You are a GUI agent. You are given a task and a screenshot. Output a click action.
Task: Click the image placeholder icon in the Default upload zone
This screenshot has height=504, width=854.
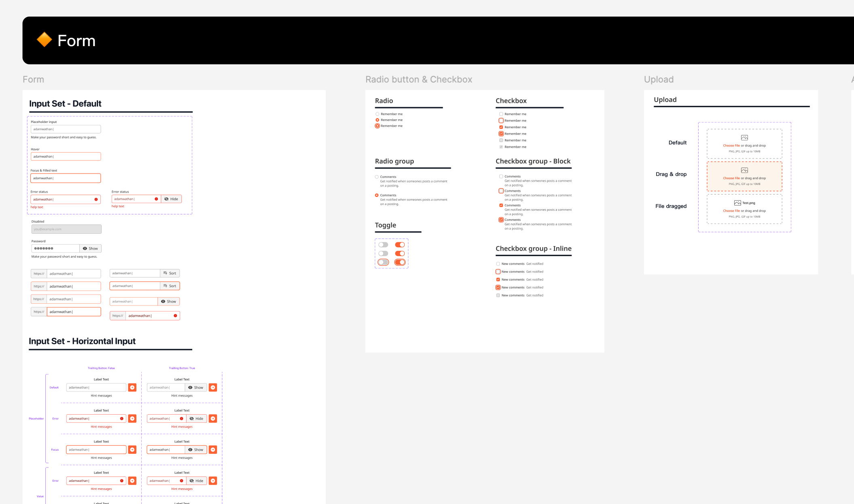click(x=744, y=138)
